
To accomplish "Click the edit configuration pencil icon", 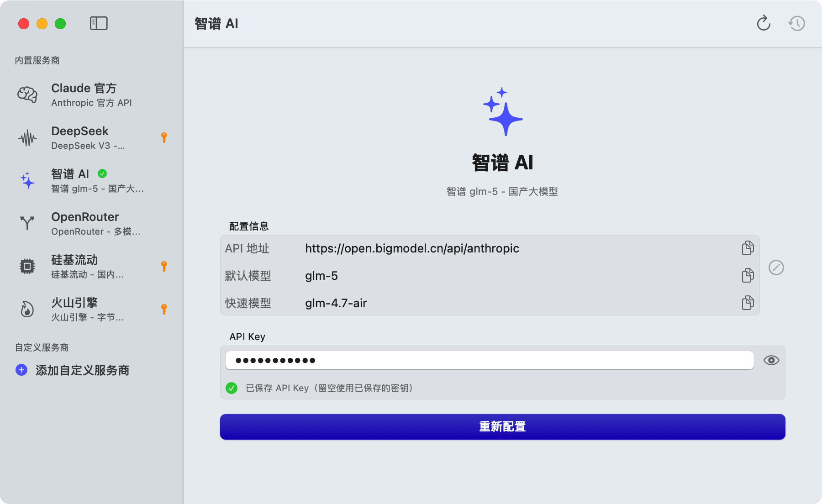I will [x=776, y=268].
